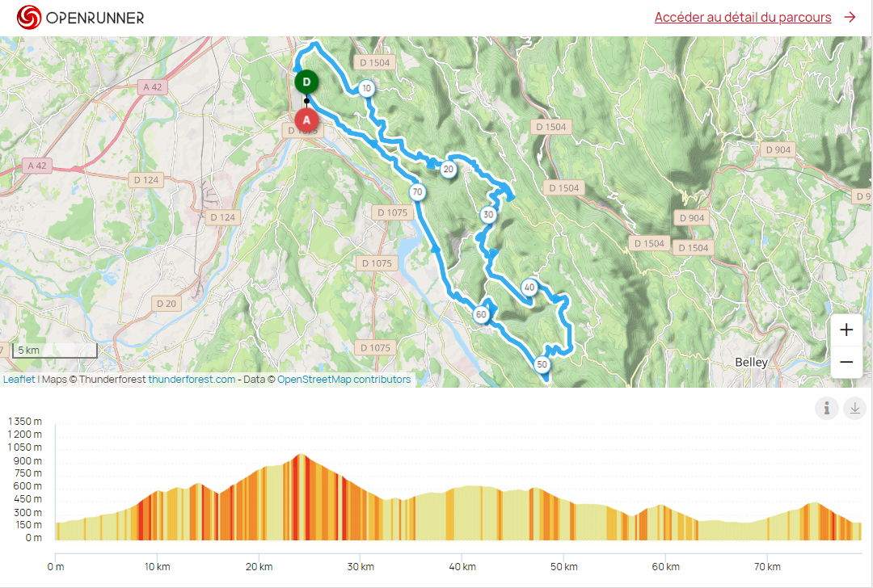873x588 pixels.
Task: Open the elevation profile info icon
Action: pos(827,409)
